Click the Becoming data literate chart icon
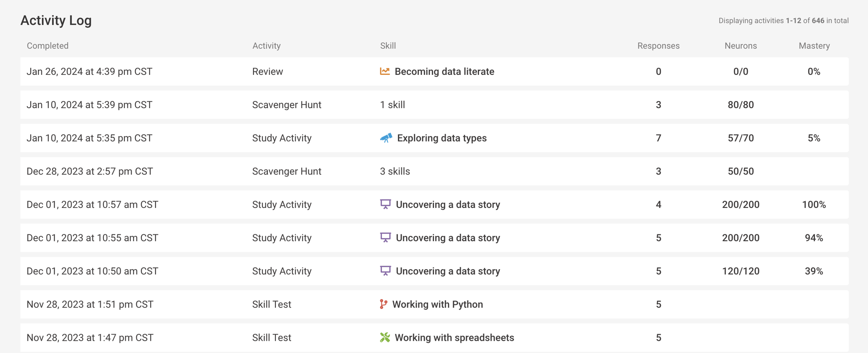Screen dimensions: 868x353 [x=384, y=72]
